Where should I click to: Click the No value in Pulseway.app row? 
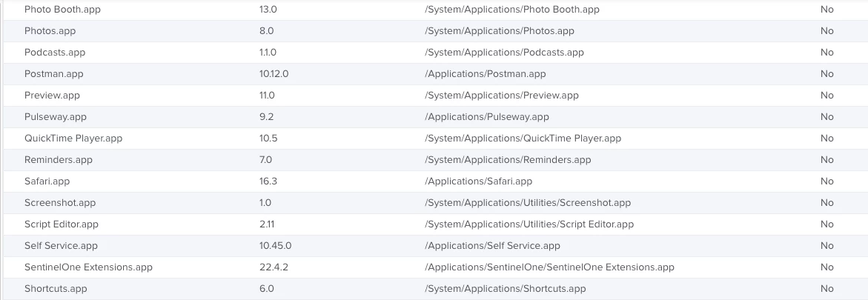tap(827, 117)
